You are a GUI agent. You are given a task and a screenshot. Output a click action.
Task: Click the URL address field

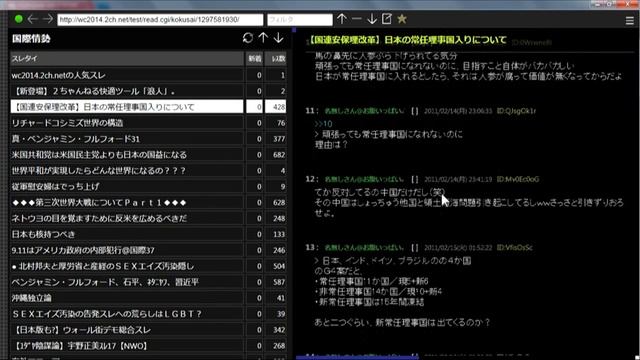(x=160, y=20)
